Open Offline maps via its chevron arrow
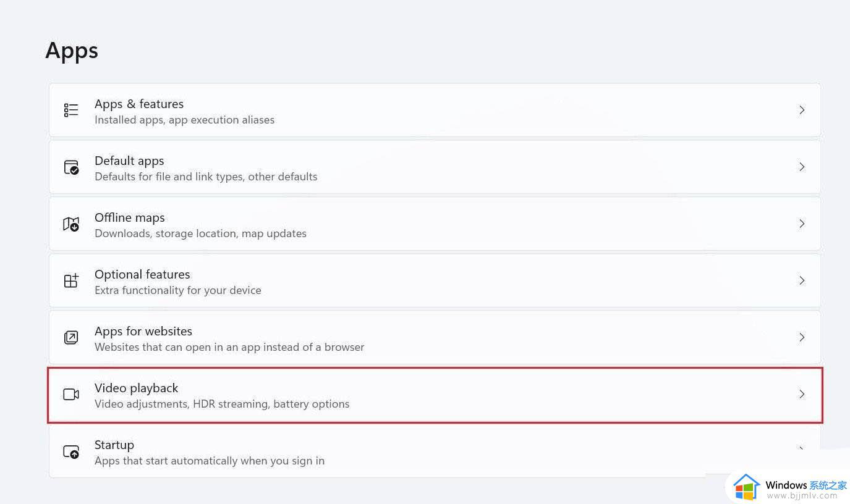Viewport: 850px width, 504px height. pyautogui.click(x=802, y=224)
